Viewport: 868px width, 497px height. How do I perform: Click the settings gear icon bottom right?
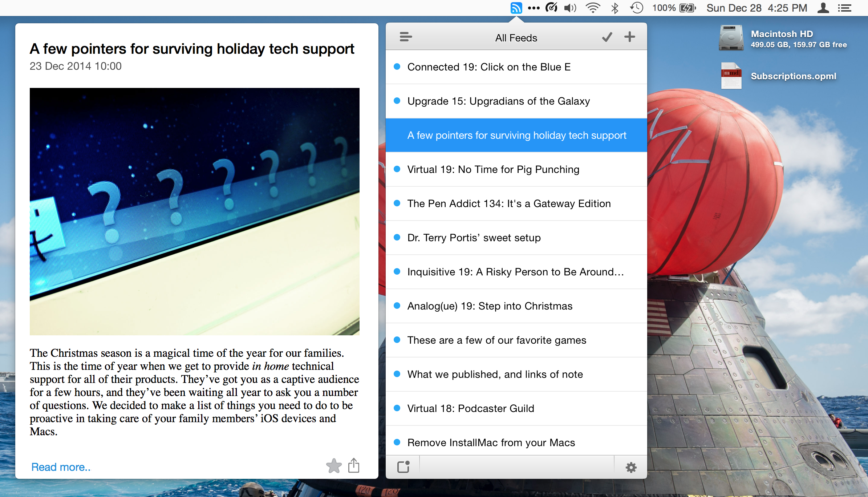pyautogui.click(x=631, y=468)
